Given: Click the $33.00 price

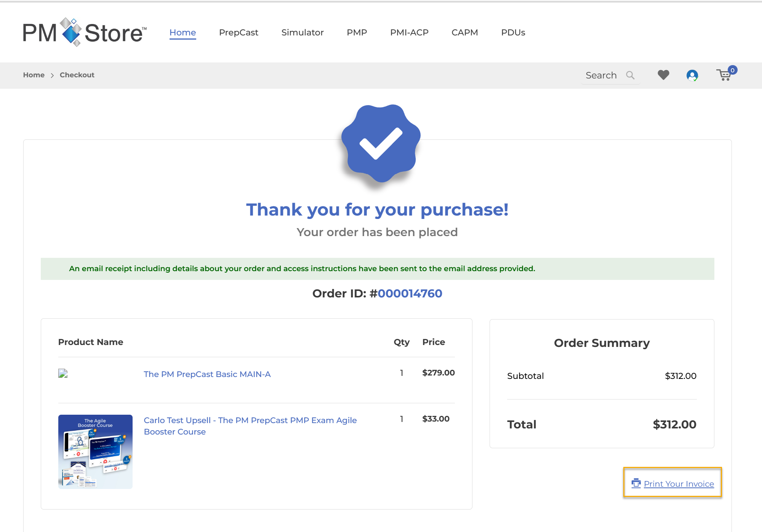Looking at the screenshot, I should pyautogui.click(x=436, y=419).
